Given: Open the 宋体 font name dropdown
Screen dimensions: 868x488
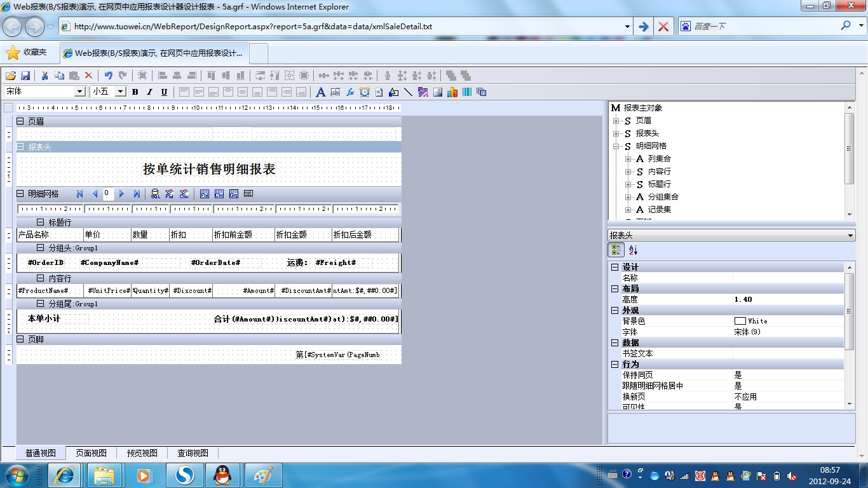Looking at the screenshot, I should (x=80, y=91).
